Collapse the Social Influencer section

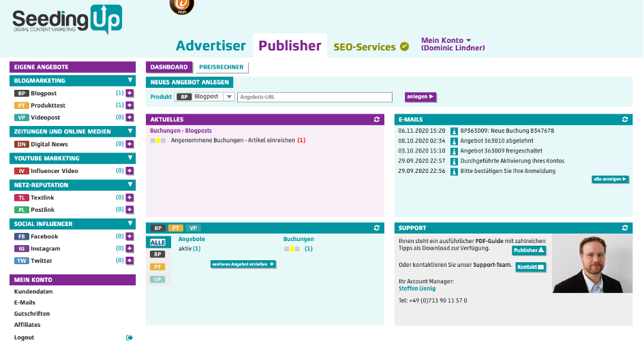(130, 223)
